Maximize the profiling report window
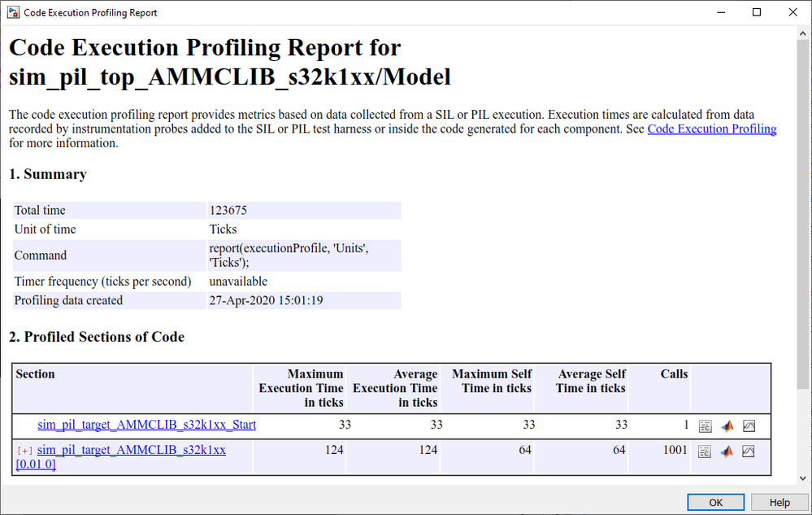The height and width of the screenshot is (515, 812). (757, 12)
